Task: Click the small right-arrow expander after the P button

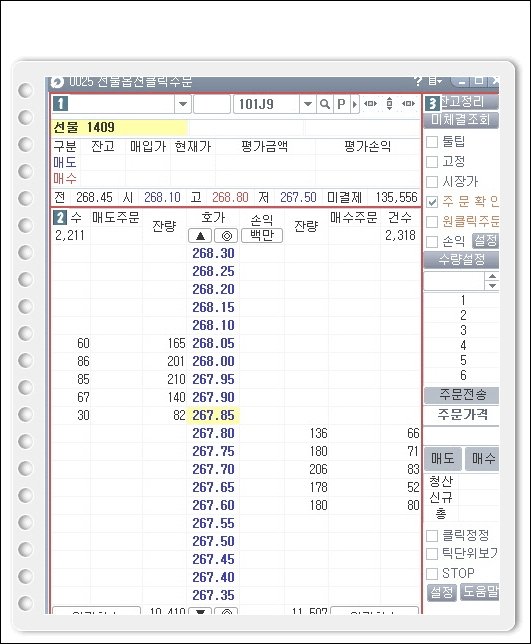Action: coord(355,104)
